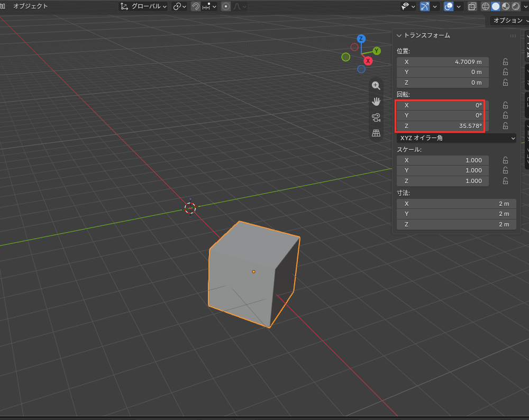Click the 位置 X field showing 4.7009 m
This screenshot has width=529, height=420.
point(443,62)
